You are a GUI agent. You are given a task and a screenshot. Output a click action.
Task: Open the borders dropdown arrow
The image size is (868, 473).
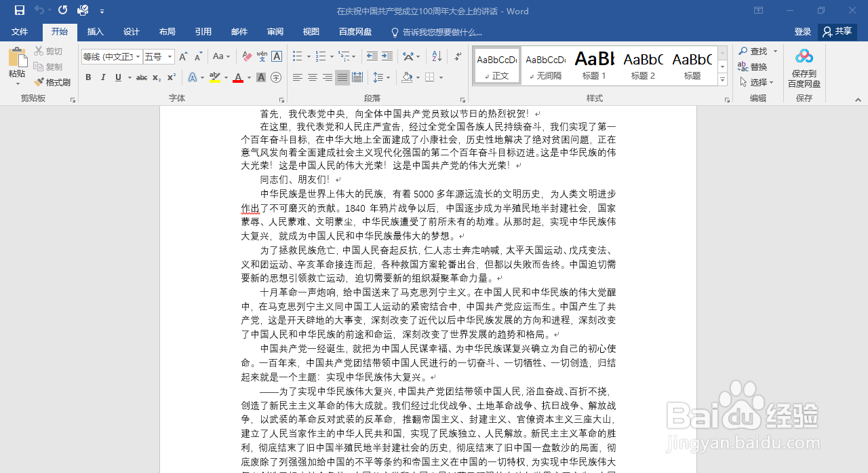pyautogui.click(x=440, y=77)
